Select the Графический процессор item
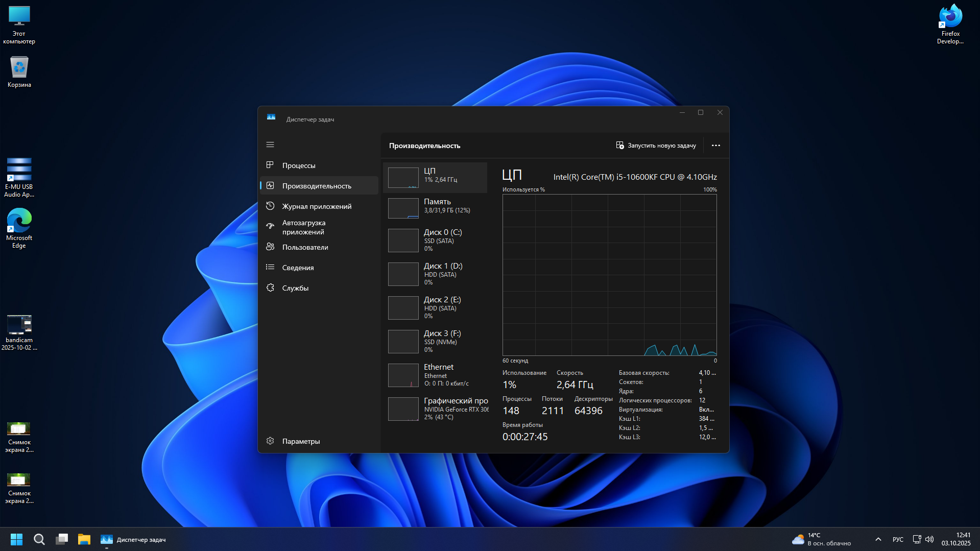Screen dimensions: 980x551 (x=435, y=409)
